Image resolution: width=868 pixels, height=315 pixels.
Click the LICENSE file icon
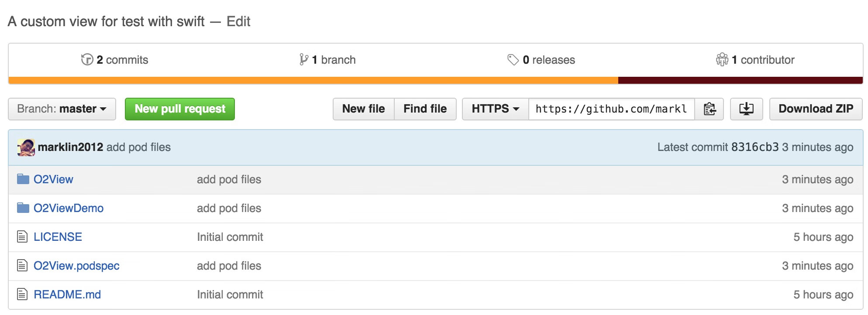pyautogui.click(x=22, y=236)
